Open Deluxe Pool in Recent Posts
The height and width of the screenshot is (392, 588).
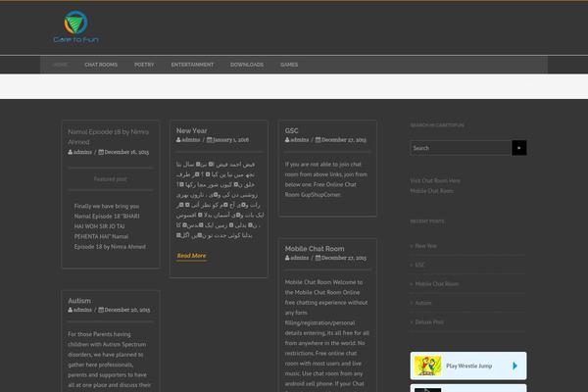point(429,322)
